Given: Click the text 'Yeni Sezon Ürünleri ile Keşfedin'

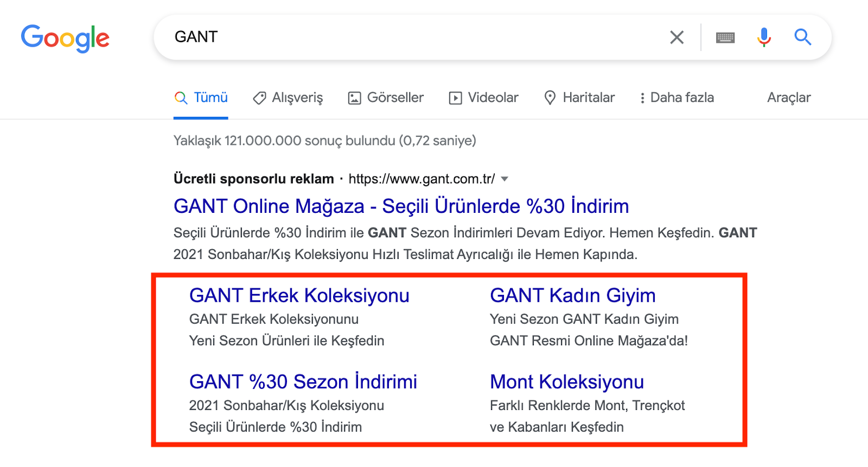Looking at the screenshot, I should [287, 341].
